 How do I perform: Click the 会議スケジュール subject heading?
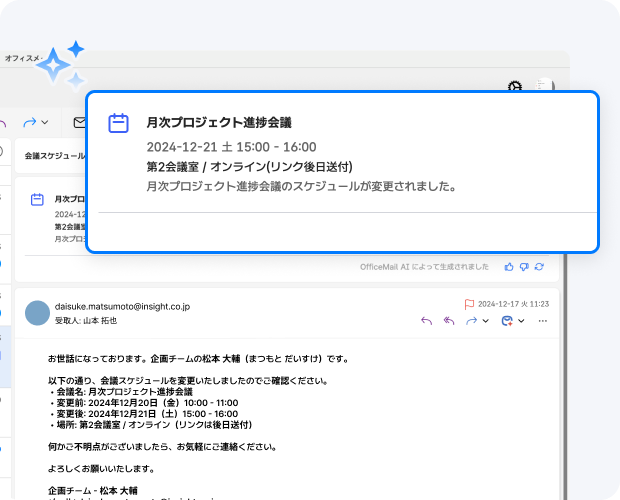pos(54,156)
